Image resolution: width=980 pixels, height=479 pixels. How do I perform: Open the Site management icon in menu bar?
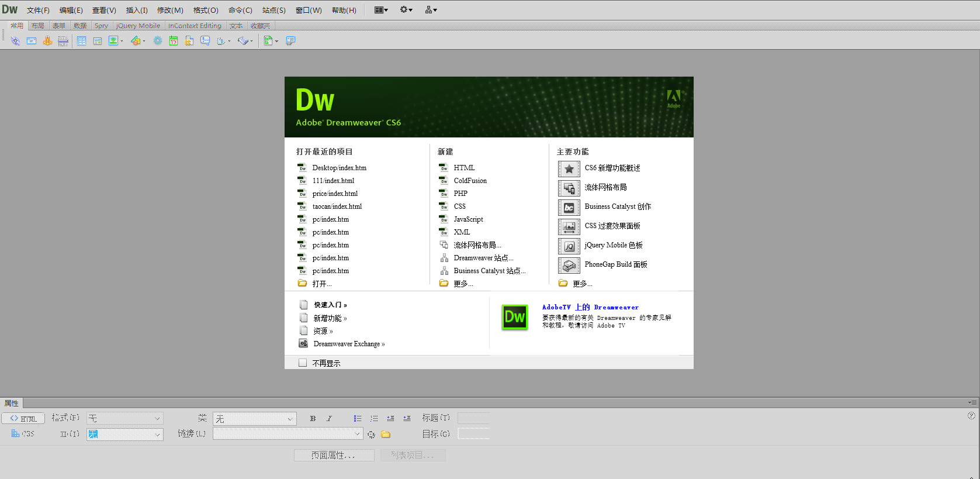[x=431, y=10]
